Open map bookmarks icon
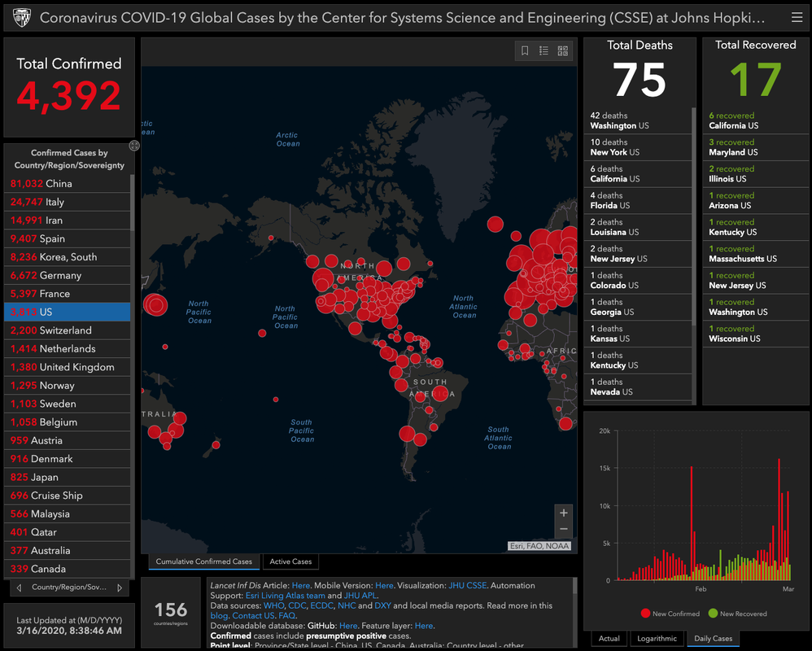Screen dimensions: 812x651 click(x=525, y=50)
